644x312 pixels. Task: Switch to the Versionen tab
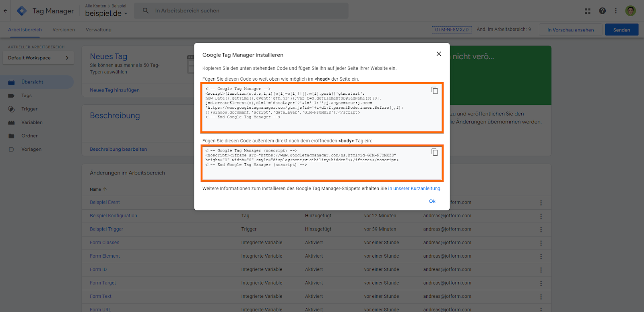(64, 30)
